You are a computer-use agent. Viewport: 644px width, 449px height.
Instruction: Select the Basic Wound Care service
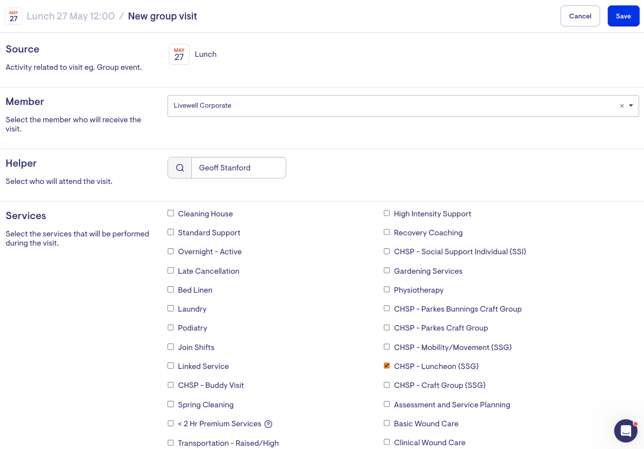click(x=387, y=423)
